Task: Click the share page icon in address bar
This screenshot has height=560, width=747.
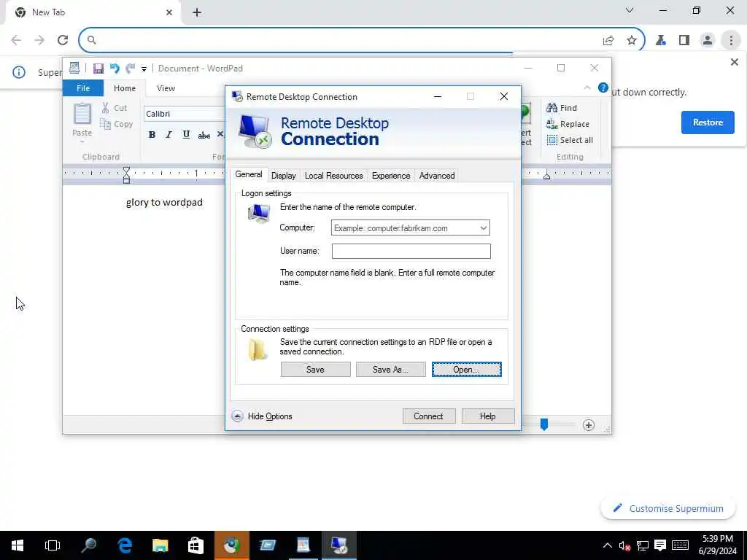Action: tap(608, 41)
